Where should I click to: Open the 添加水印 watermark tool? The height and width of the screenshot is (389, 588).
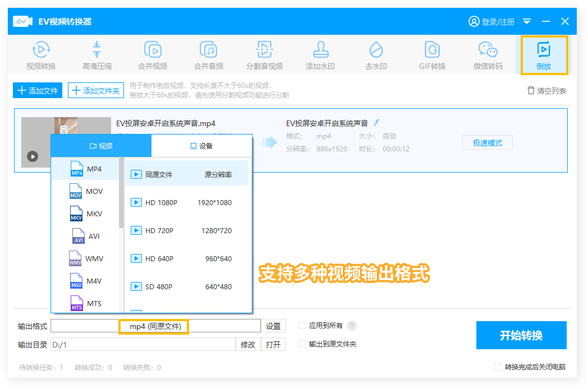(320, 55)
